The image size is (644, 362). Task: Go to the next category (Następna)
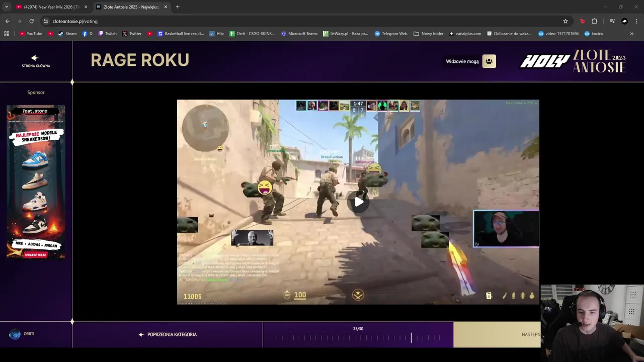pyautogui.click(x=531, y=334)
